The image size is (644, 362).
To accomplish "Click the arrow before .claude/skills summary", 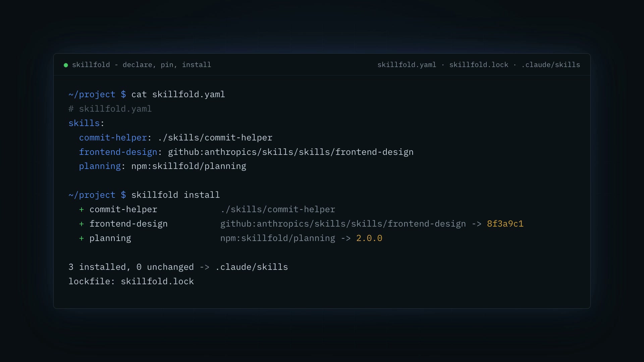I will tap(205, 267).
